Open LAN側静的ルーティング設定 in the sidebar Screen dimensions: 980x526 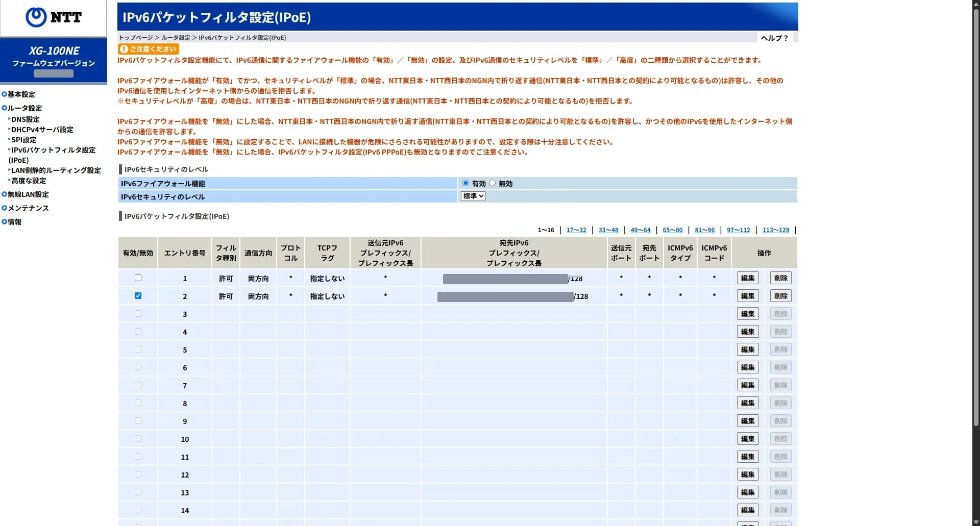click(x=56, y=170)
